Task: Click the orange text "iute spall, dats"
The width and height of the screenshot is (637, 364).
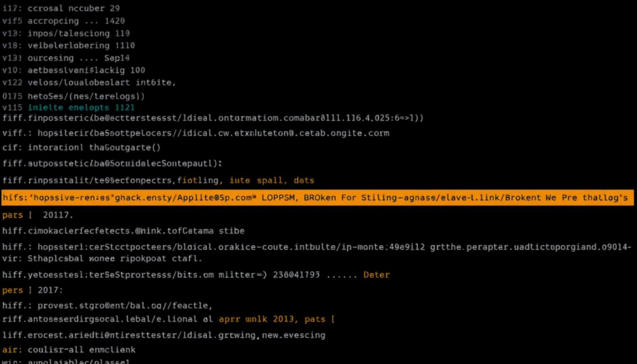Action: point(272,181)
